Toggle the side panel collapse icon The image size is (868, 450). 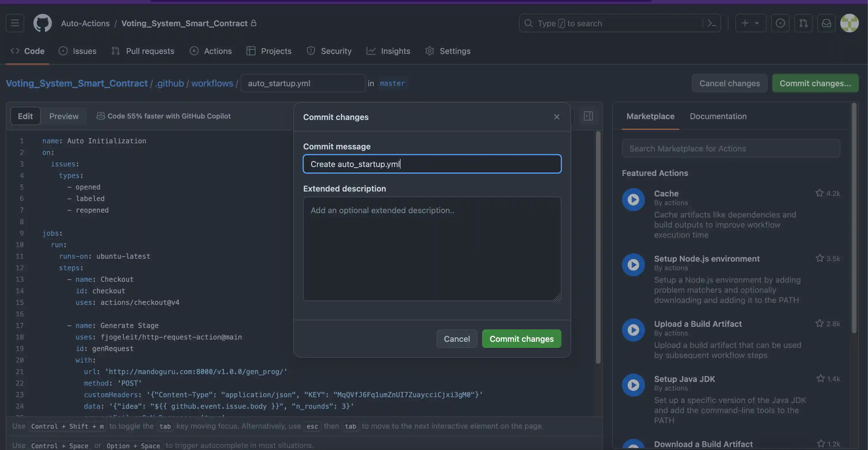tap(588, 116)
